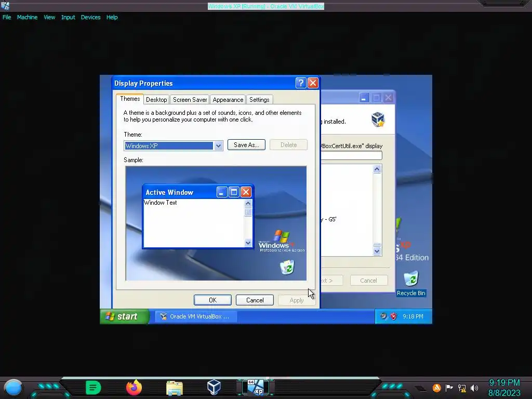Switch to the Screen Saver tab
The image size is (532, 399).
(190, 100)
